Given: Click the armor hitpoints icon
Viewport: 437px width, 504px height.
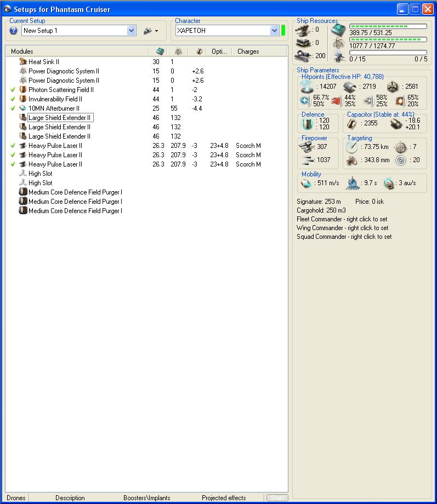Looking at the screenshot, I should click(x=349, y=87).
